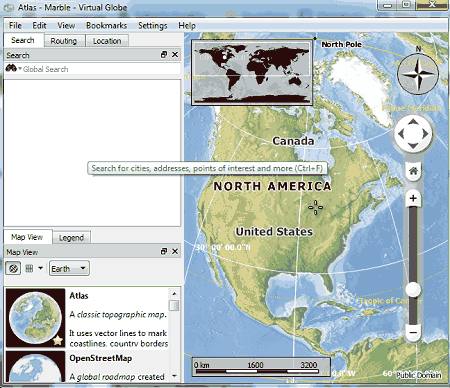Switch to the Location tab
Viewport: 450px width, 388px height.
pyautogui.click(x=107, y=41)
